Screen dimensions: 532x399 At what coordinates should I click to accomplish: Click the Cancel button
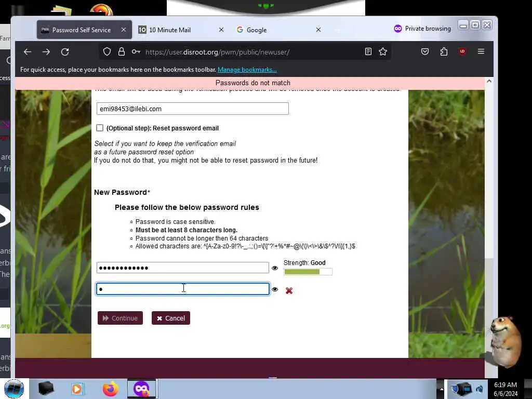pos(170,318)
